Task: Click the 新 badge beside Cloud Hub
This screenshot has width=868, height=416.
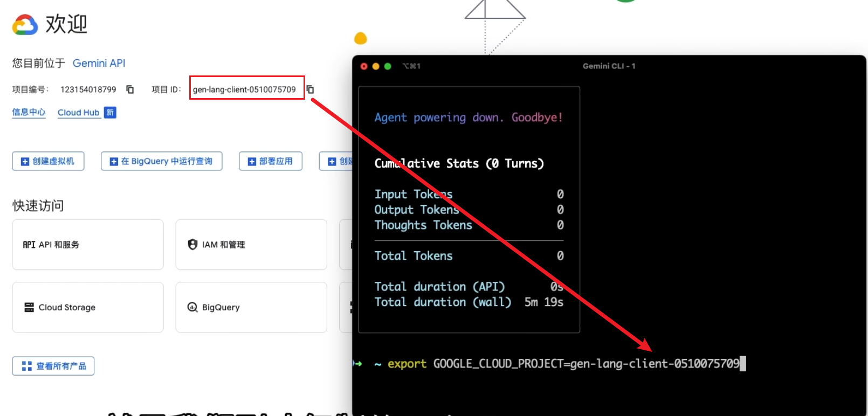Action: [x=110, y=113]
